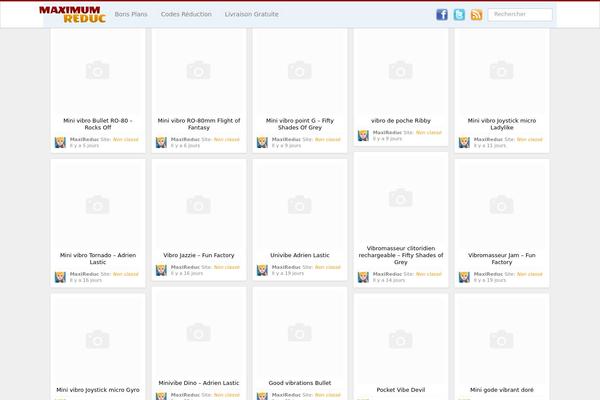Image resolution: width=600 pixels, height=400 pixels.
Task: Click MaxiReduc avatar on Flight of Fantasy card
Action: 161,142
